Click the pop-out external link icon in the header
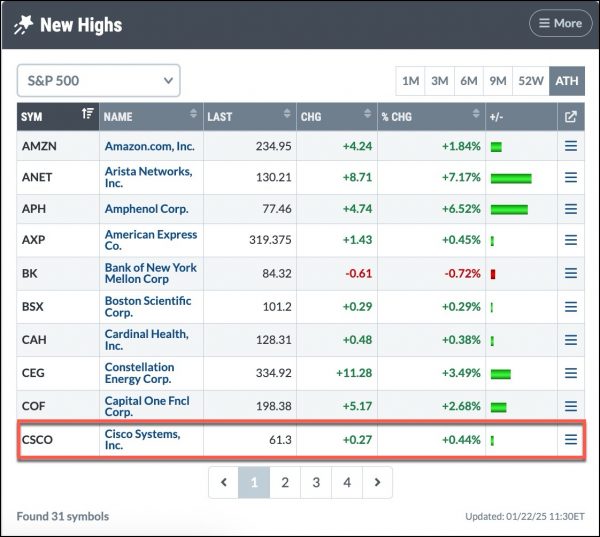 click(571, 117)
